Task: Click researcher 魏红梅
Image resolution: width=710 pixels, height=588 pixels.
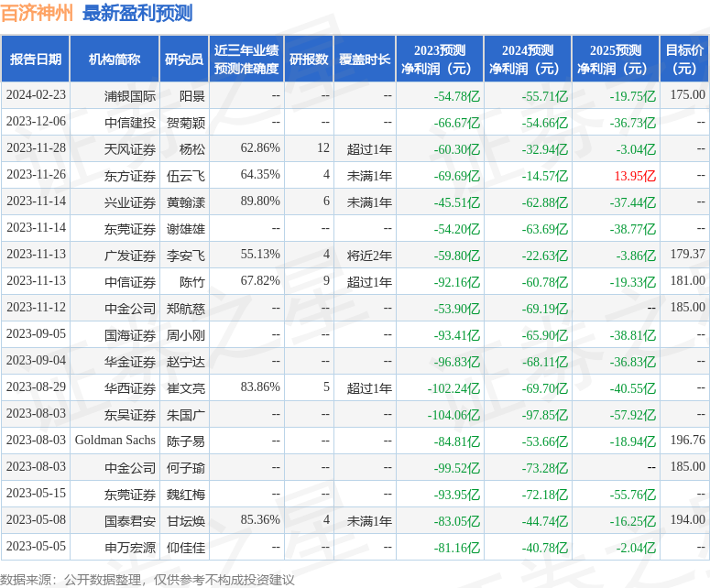Action: 186,495
